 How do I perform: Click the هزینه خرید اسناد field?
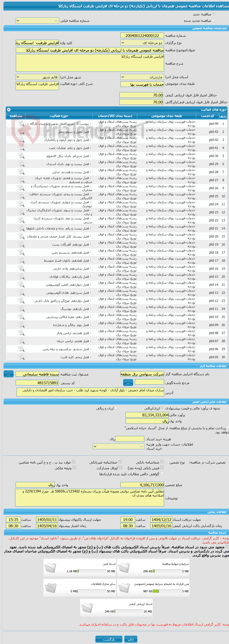[130, 439]
